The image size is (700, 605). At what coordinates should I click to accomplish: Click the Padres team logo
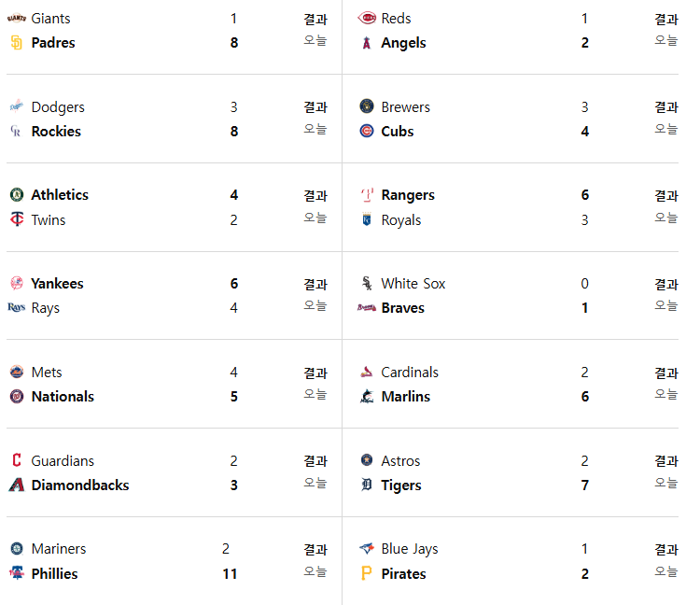pos(17,43)
